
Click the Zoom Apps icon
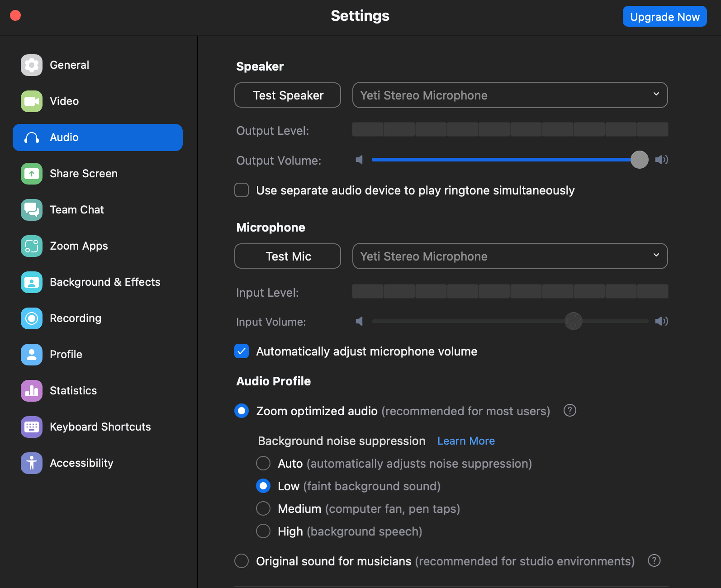32,246
